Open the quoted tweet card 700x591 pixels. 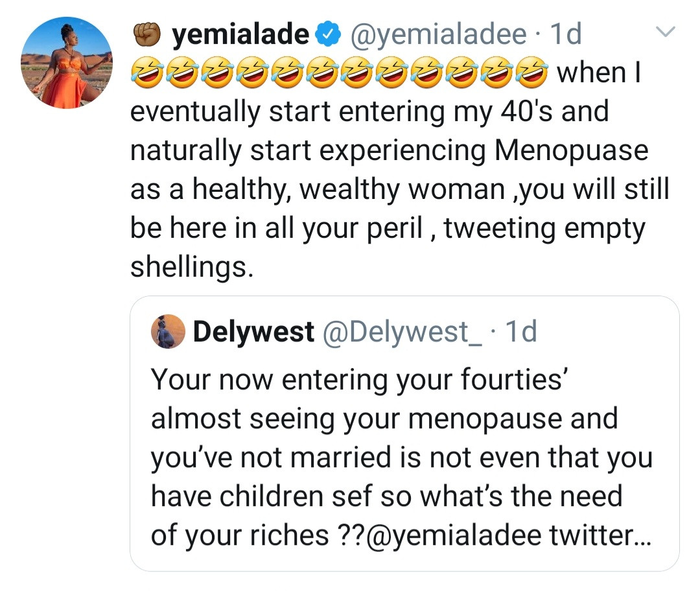click(404, 434)
